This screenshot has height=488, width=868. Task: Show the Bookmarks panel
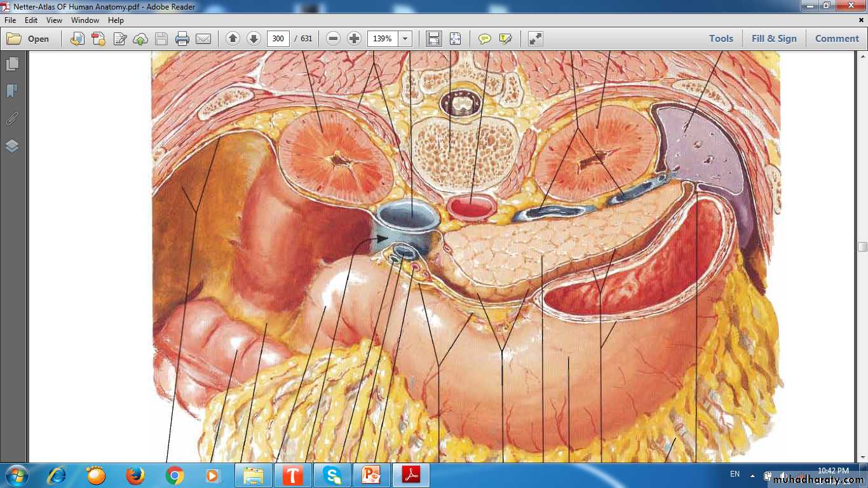[12, 91]
